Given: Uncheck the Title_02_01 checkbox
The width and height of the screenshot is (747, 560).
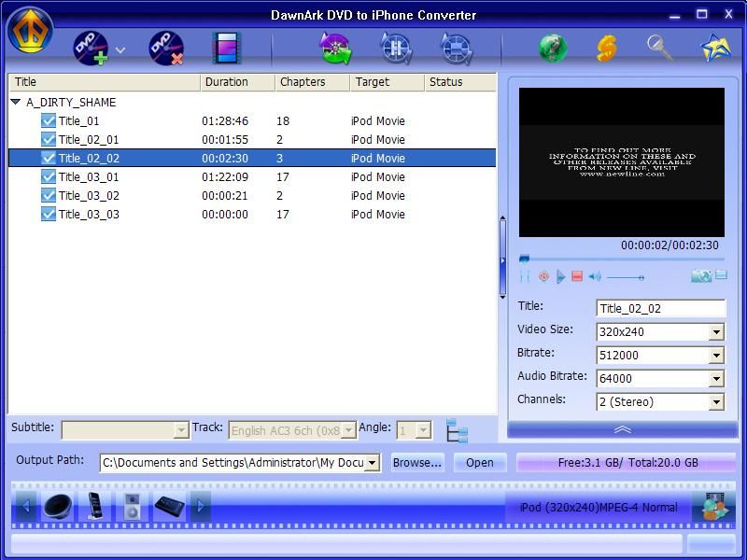Looking at the screenshot, I should click(49, 139).
